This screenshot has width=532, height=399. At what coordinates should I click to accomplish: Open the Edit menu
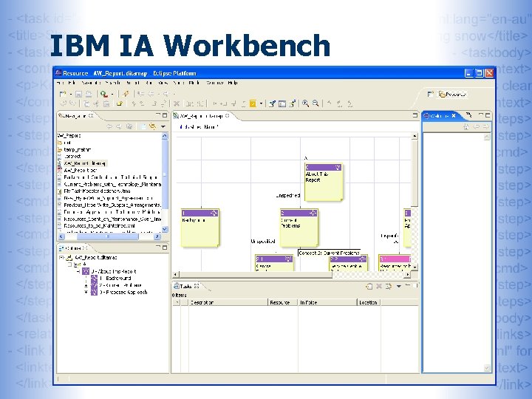point(72,83)
